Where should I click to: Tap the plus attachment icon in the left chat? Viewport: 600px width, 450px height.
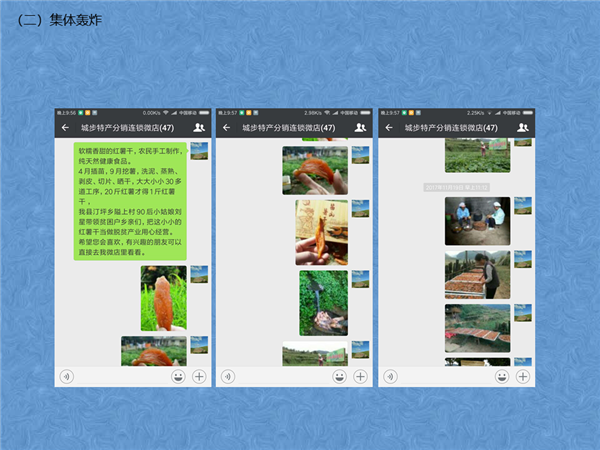pyautogui.click(x=199, y=376)
